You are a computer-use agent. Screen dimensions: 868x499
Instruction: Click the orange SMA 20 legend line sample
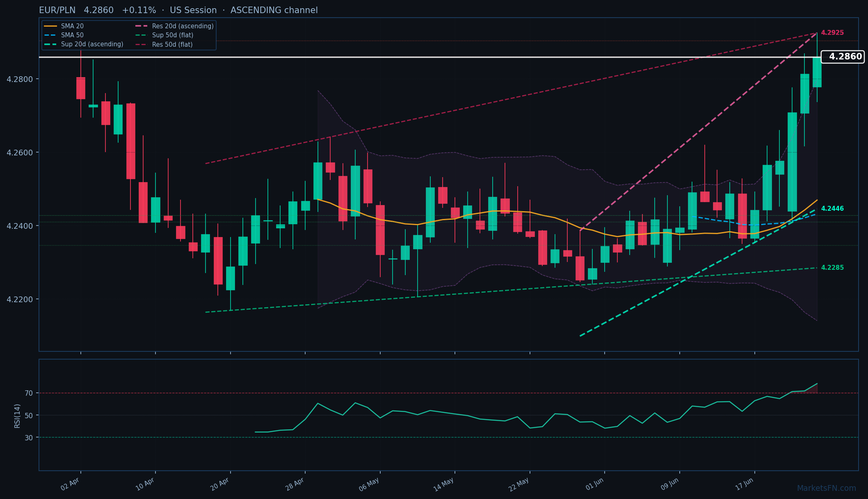click(50, 26)
